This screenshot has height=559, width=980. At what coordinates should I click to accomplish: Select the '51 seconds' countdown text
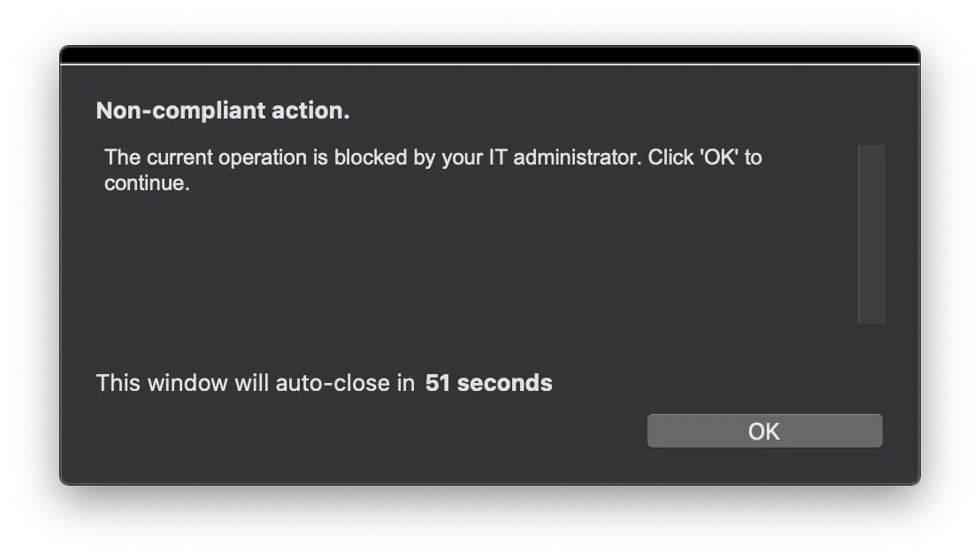(488, 383)
